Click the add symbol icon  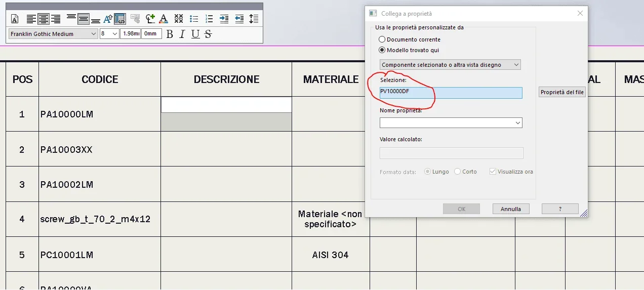[150, 19]
